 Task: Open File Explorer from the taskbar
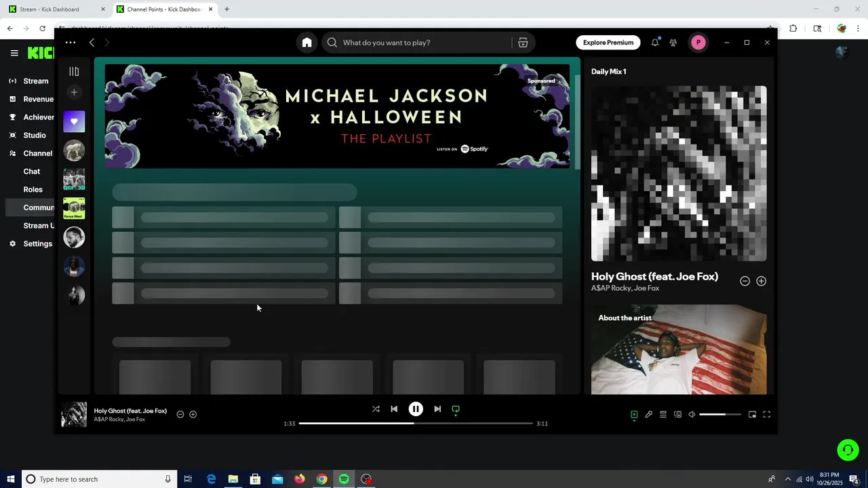coord(233,479)
